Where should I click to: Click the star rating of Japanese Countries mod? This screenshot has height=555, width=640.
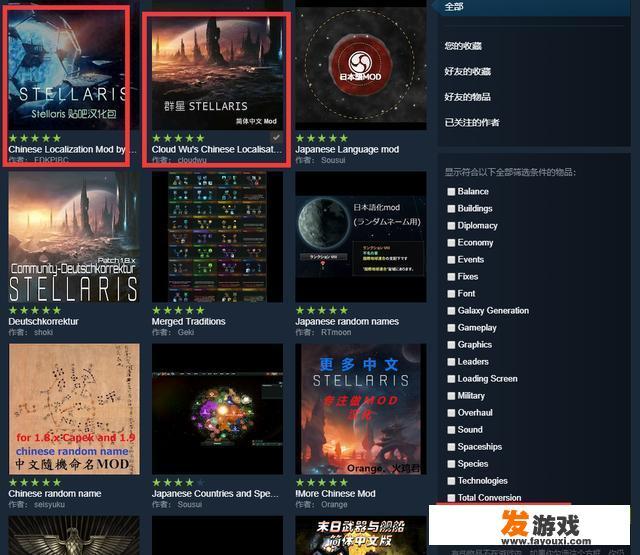coord(178,482)
